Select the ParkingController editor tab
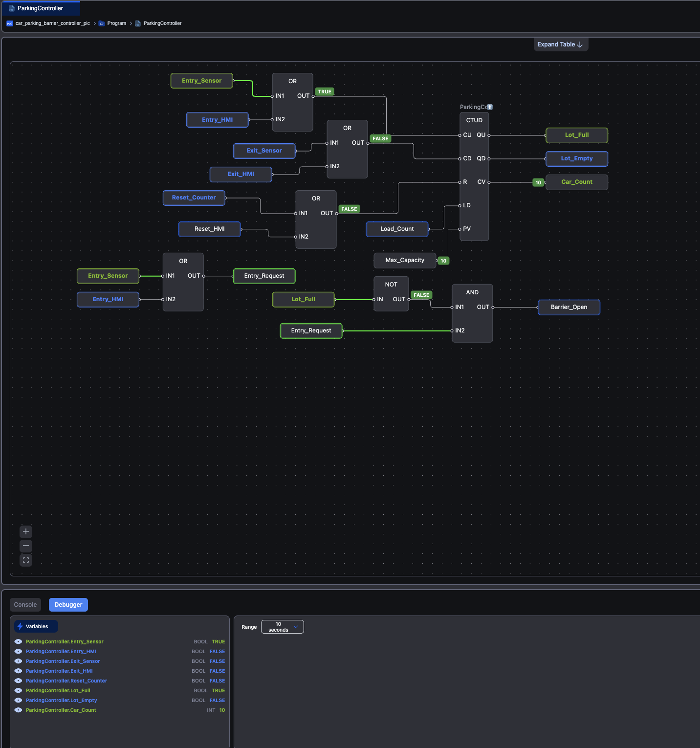This screenshot has height=748, width=700. [40, 8]
